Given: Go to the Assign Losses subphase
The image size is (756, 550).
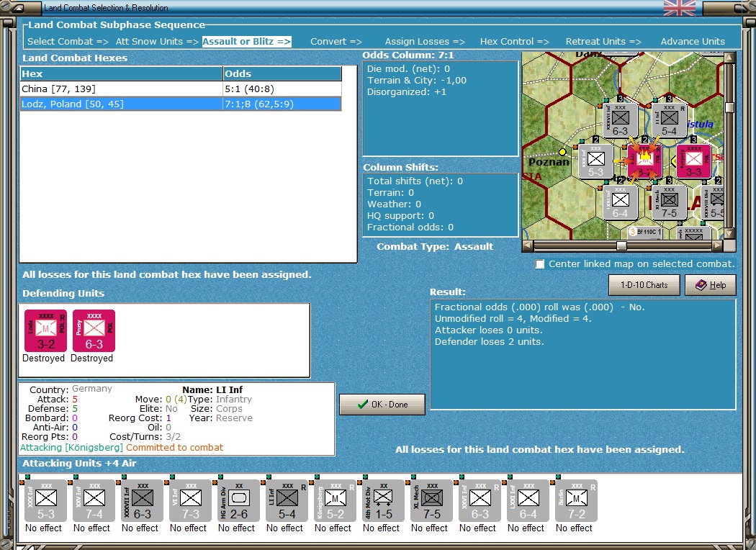Looking at the screenshot, I should point(425,42).
